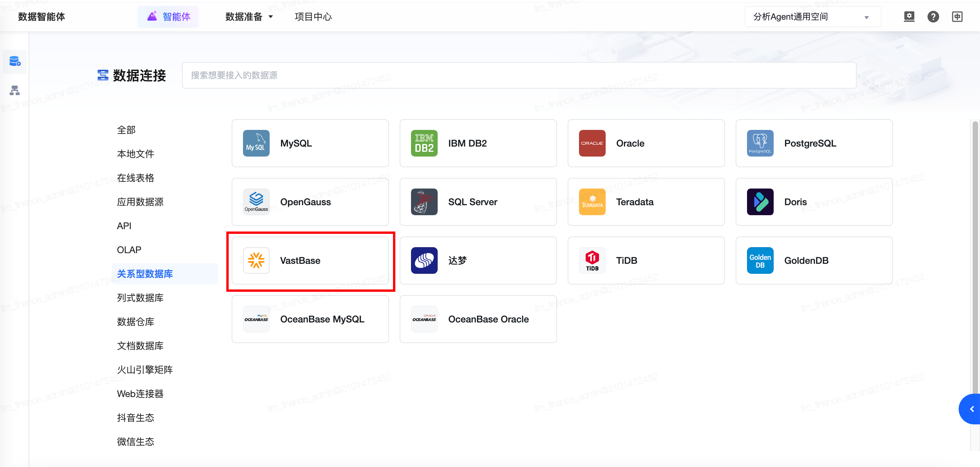The image size is (980, 467).
Task: Click the VastBase orange star icon
Action: click(256, 260)
